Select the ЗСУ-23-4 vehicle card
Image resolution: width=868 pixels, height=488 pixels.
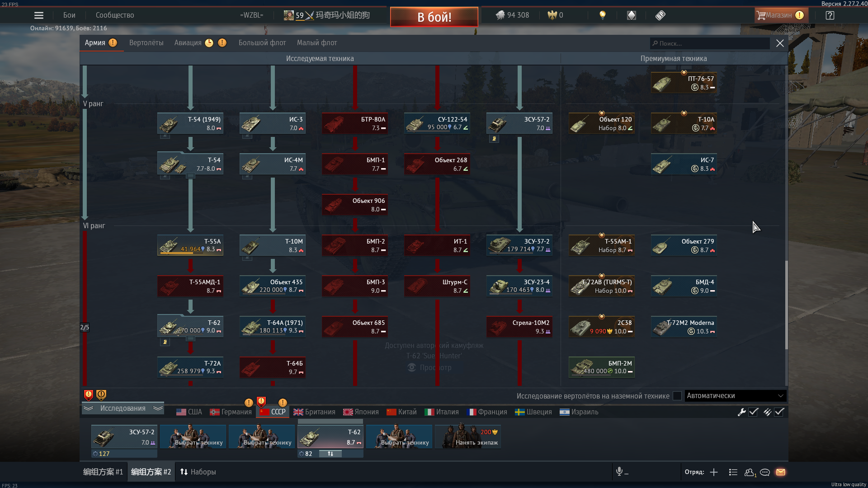(519, 286)
